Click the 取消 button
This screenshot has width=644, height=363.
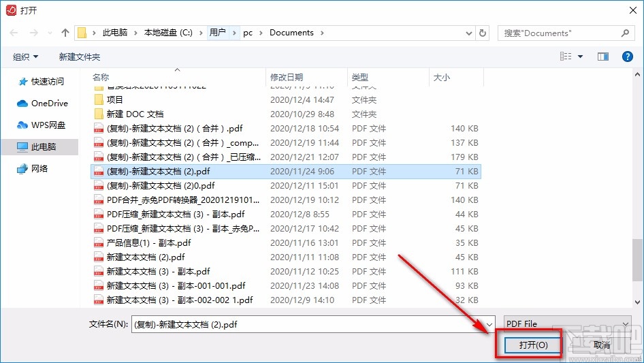click(602, 345)
